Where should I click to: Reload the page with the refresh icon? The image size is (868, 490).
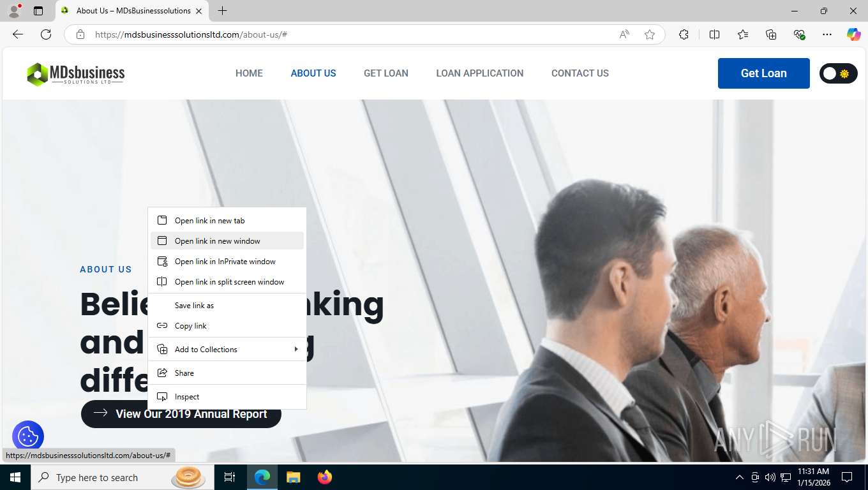pos(46,34)
